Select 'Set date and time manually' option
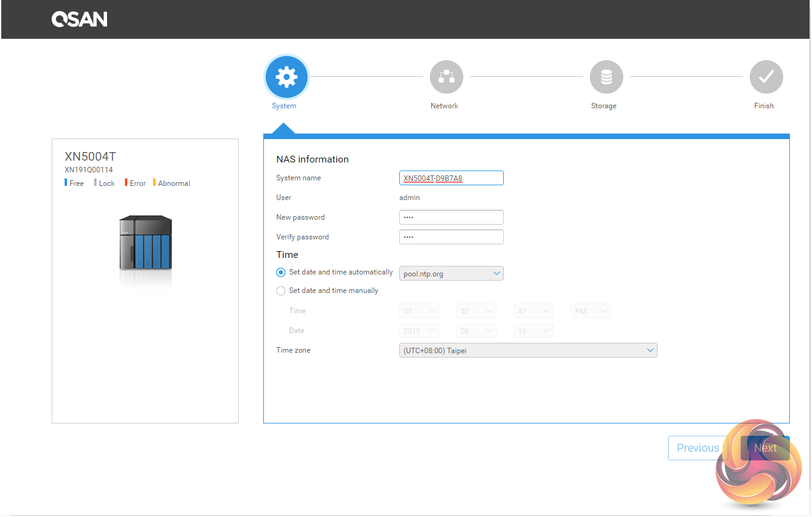The image size is (812, 517). [281, 291]
